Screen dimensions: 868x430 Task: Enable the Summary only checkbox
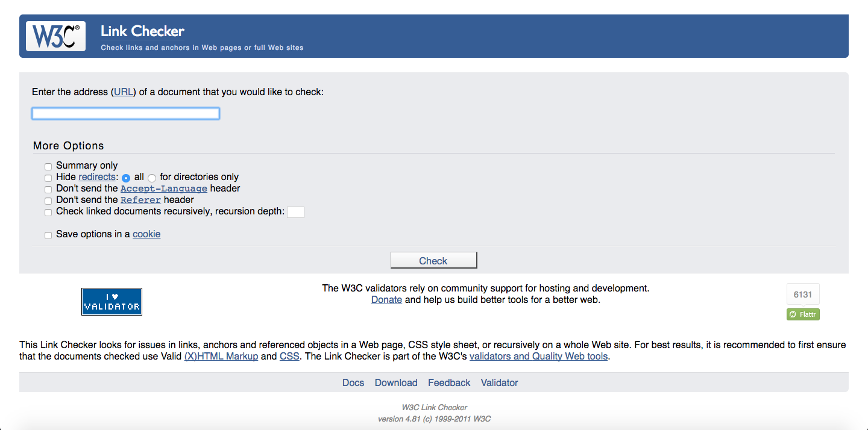(48, 167)
